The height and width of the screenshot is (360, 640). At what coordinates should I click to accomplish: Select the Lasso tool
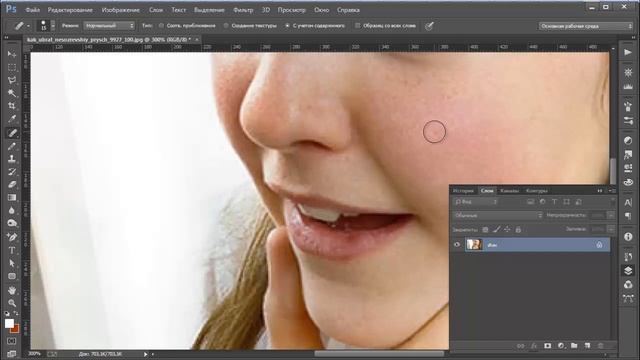[x=12, y=80]
